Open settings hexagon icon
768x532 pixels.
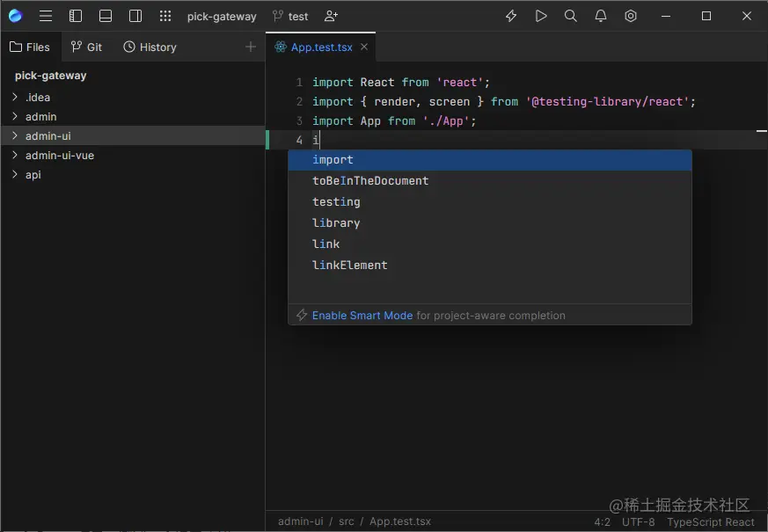point(631,16)
